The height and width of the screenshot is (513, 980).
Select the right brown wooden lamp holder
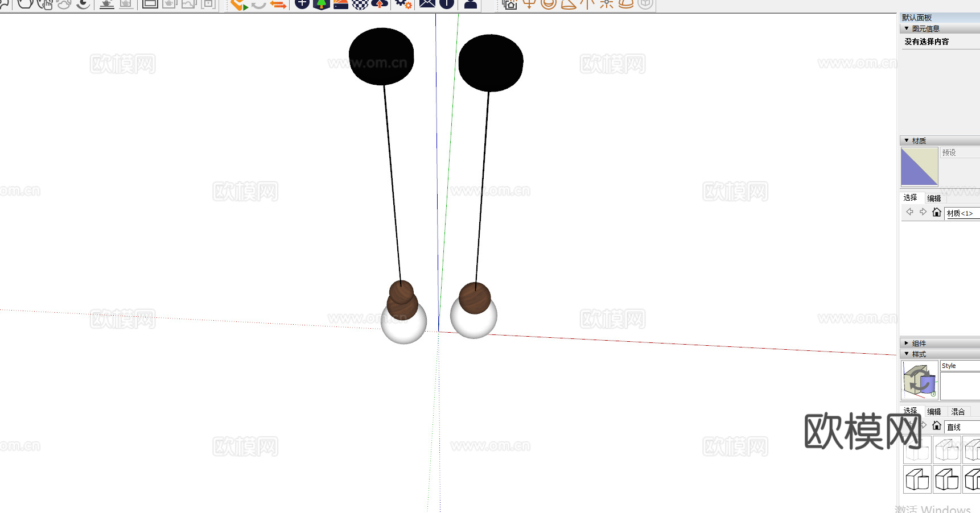coord(475,298)
